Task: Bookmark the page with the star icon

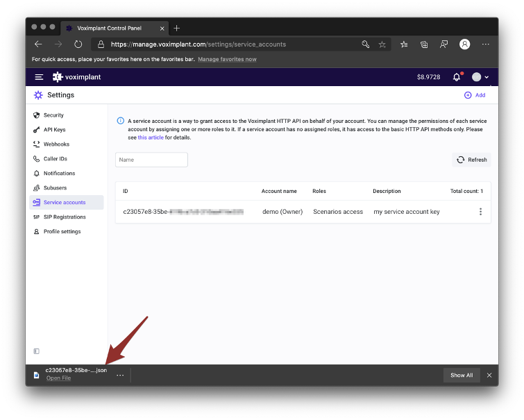Action: [382, 44]
